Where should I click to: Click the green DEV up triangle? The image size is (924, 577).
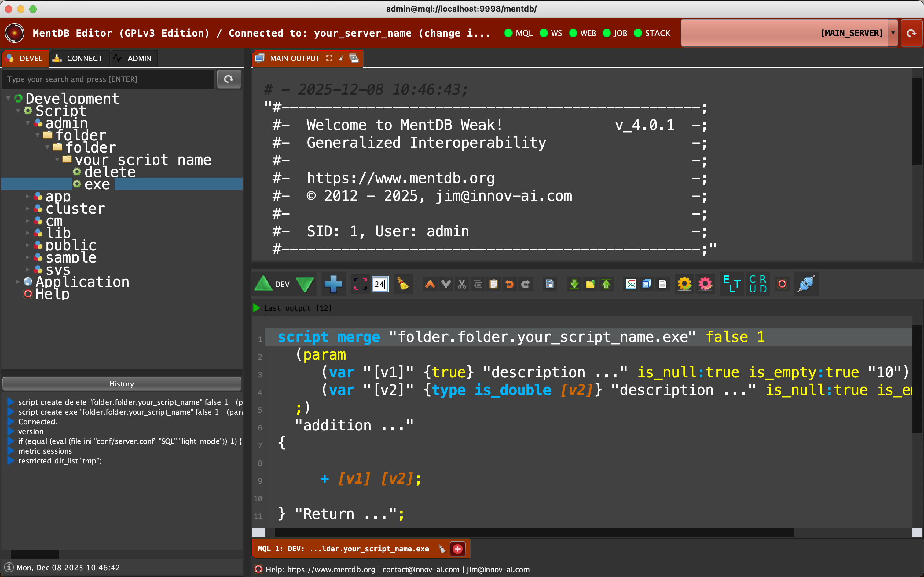tap(263, 284)
